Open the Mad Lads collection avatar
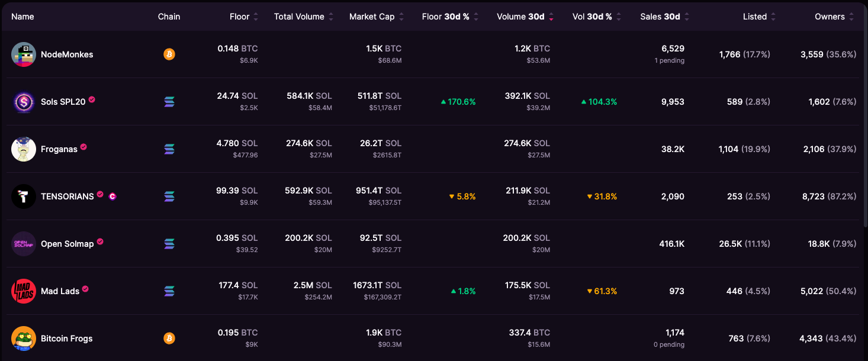Screen dimensions: 868x361 pyautogui.click(x=24, y=291)
